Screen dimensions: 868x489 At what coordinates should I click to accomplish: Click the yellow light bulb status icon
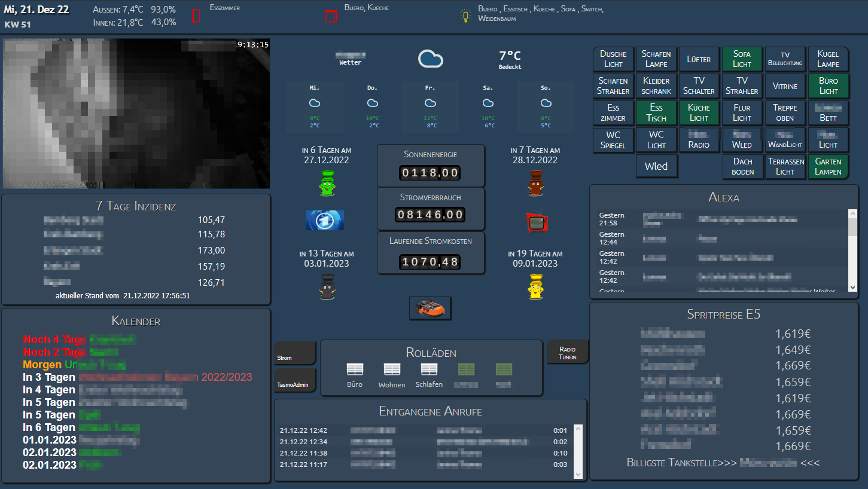click(465, 16)
